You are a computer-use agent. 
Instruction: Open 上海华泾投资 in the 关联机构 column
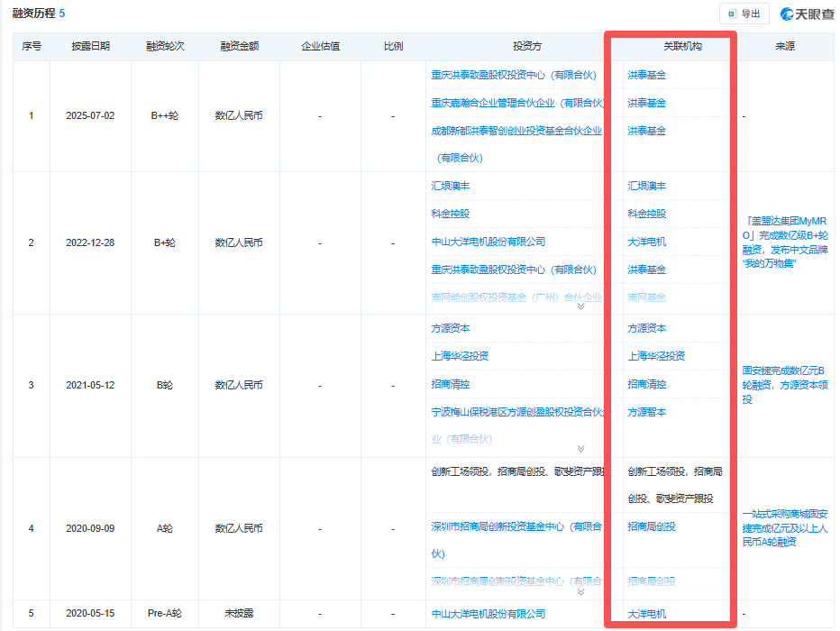656,356
